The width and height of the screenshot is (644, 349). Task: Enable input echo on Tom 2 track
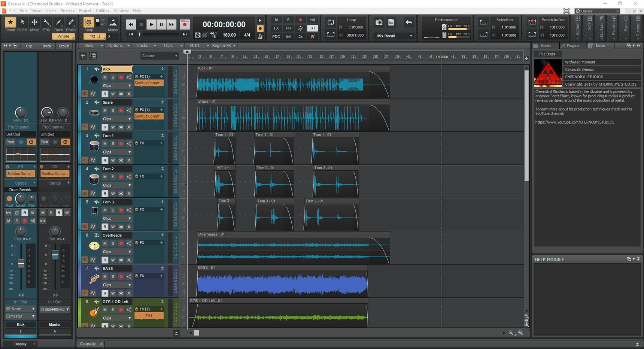(x=129, y=177)
